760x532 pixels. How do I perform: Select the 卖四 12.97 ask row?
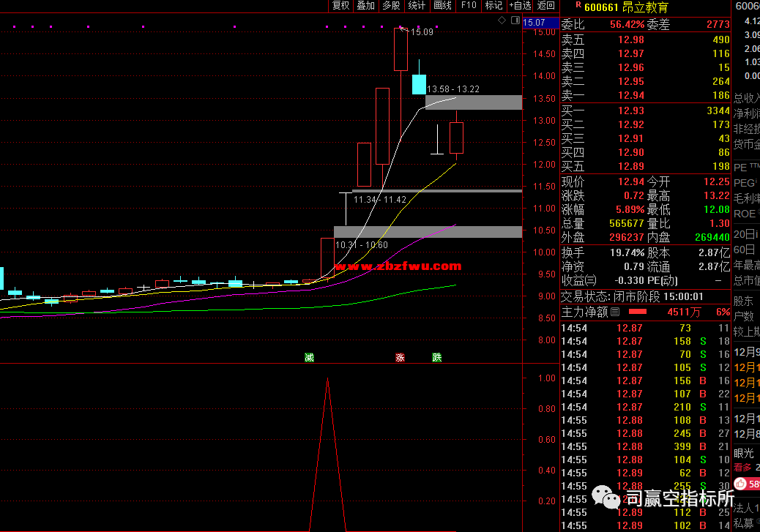[x=645, y=53]
